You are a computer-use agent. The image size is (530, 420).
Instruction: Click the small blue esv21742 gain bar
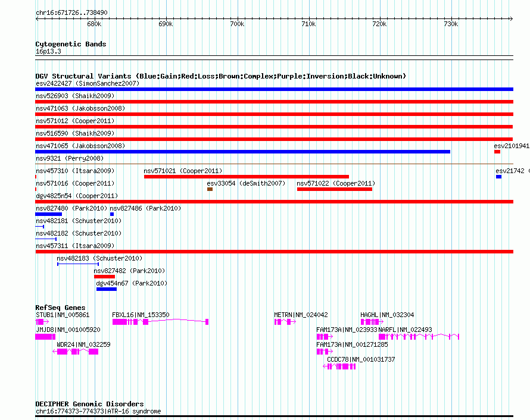coord(498,177)
